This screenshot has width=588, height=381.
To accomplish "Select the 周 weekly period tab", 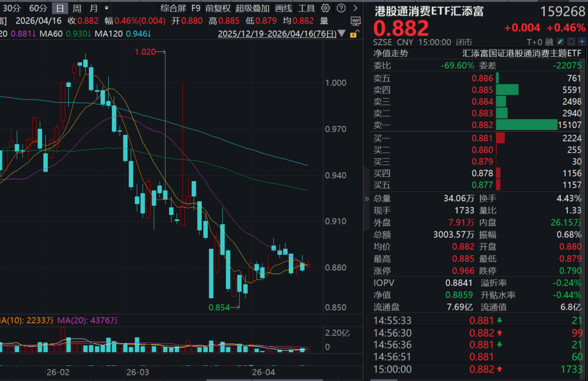I will pyautogui.click(x=77, y=8).
